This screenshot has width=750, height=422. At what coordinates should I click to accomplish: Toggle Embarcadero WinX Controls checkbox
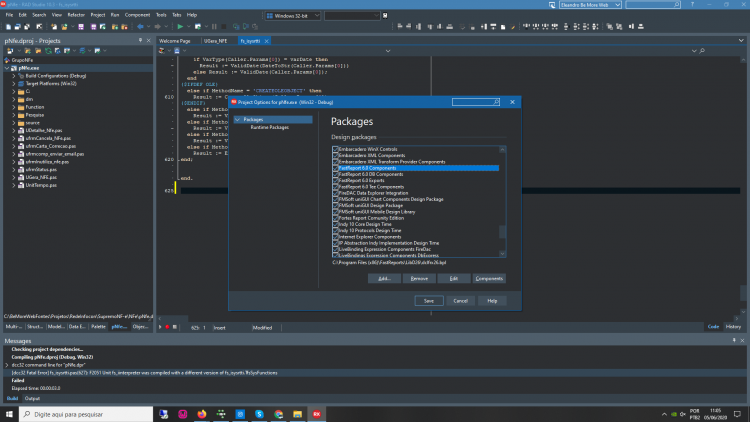pyautogui.click(x=335, y=149)
